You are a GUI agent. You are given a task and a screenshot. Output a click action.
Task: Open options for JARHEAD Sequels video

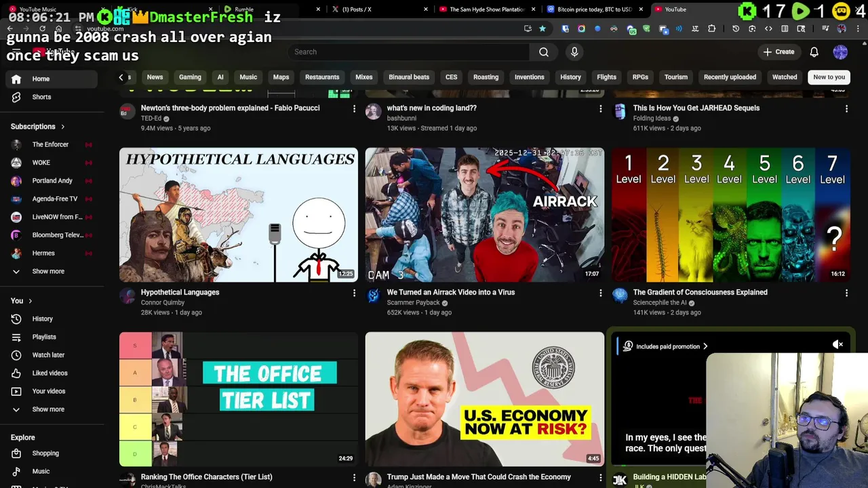click(846, 108)
